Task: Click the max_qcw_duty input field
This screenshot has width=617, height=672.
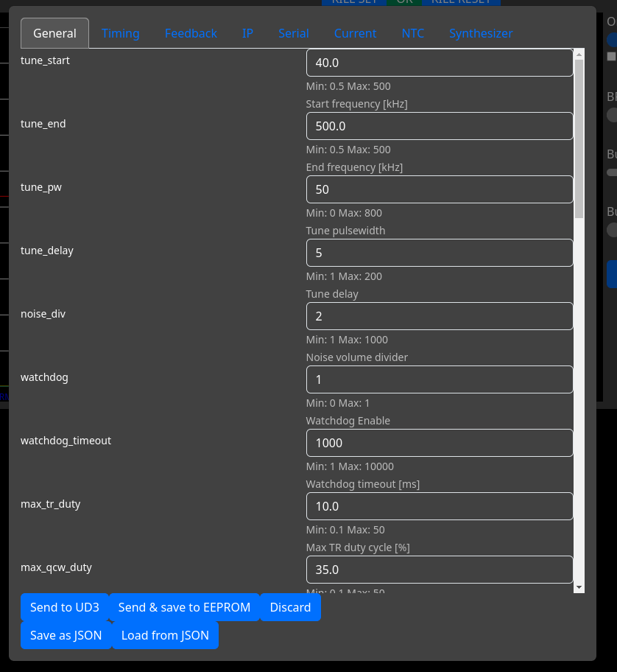Action: pos(440,570)
